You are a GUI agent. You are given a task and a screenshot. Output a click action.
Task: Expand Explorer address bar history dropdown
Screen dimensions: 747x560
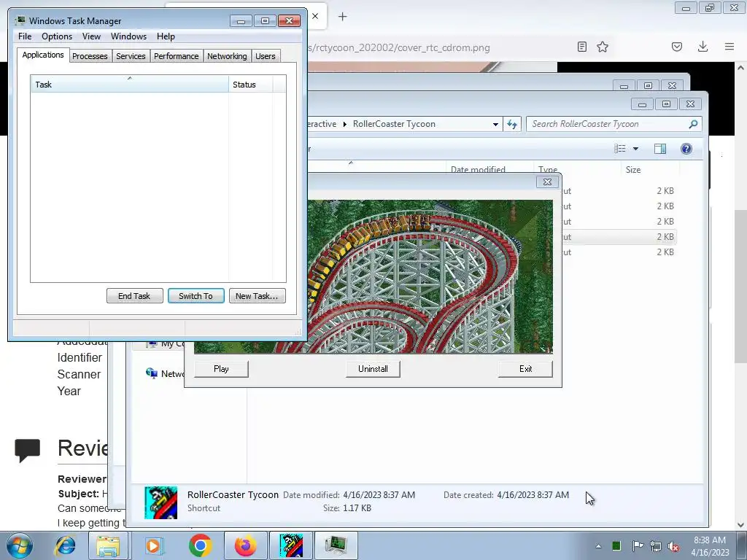click(495, 124)
